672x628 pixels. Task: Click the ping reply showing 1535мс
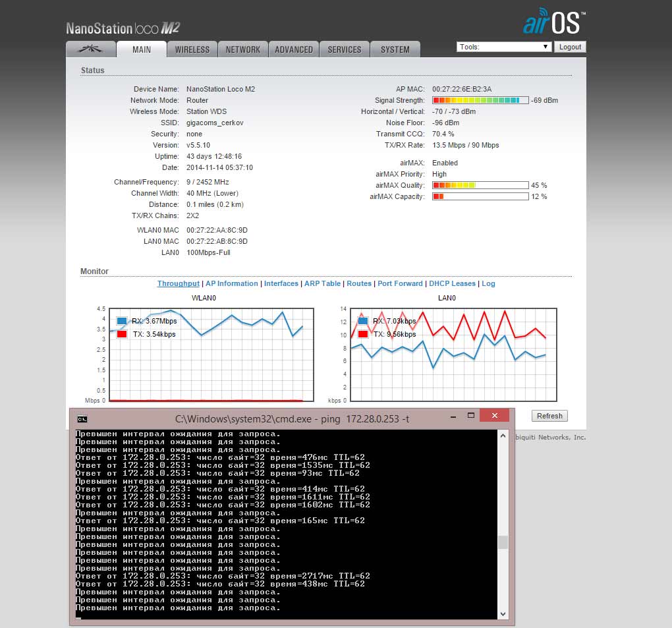223,465
